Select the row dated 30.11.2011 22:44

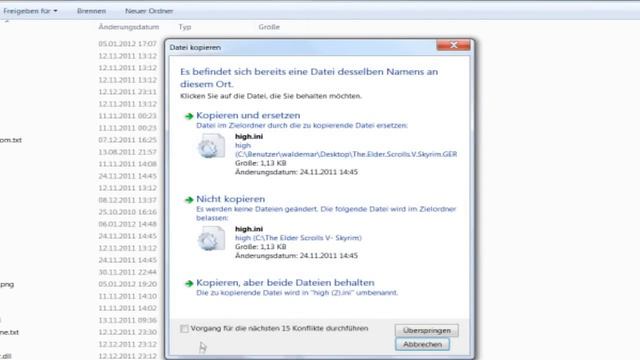pos(127,272)
